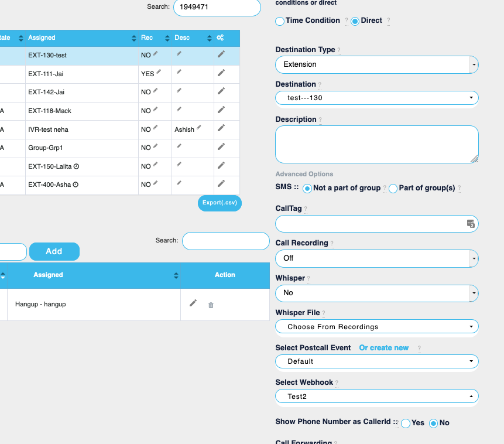Open the Destination Type dropdown
504x444 pixels.
click(377, 64)
